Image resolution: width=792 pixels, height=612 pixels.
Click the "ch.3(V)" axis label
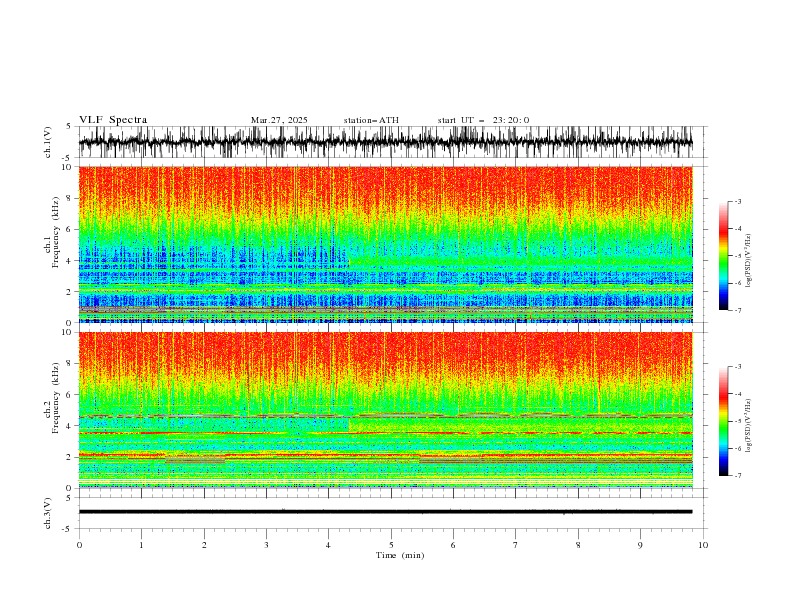tap(48, 513)
